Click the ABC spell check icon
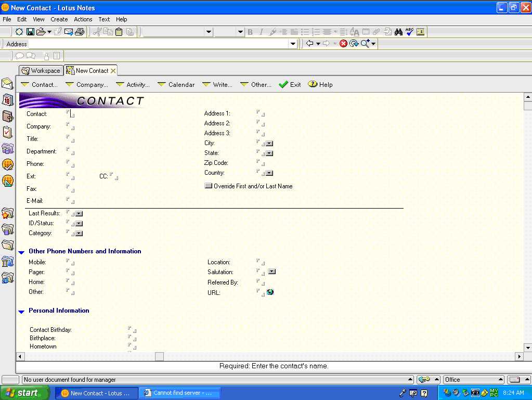Screen dimensions: 532x400 coord(409,32)
